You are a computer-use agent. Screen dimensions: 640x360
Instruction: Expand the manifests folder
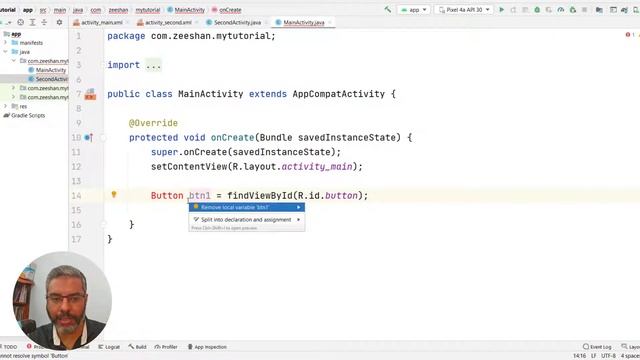click(5, 42)
